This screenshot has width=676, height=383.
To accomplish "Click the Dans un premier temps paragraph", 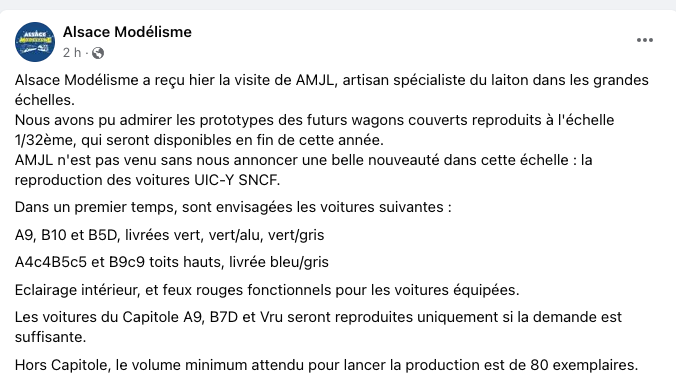I will tap(233, 207).
